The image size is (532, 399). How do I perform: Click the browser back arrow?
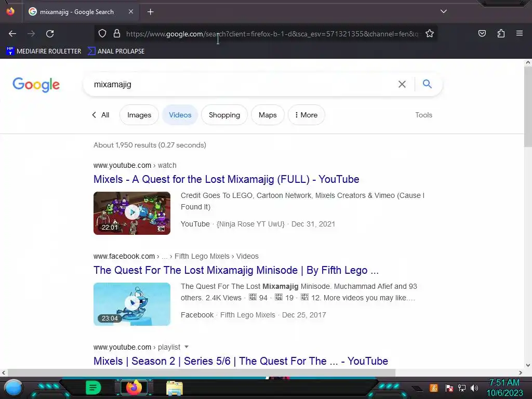point(12,34)
